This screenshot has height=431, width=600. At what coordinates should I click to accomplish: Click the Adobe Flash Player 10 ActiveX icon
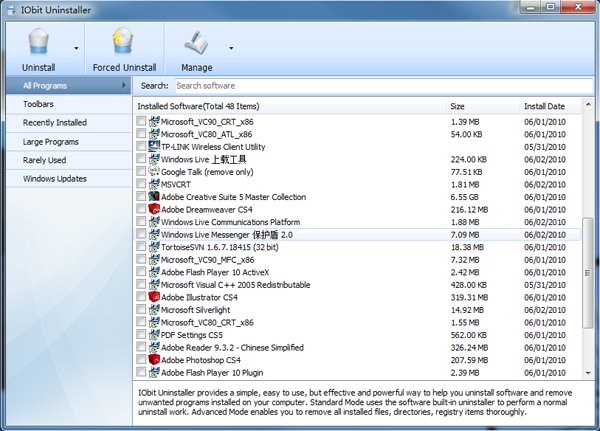click(x=154, y=272)
